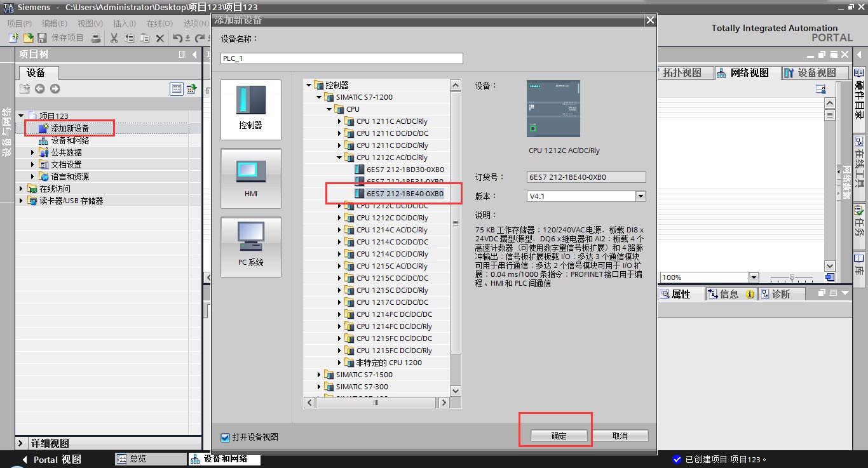The width and height of the screenshot is (868, 468).
Task: Select the HMI device category button
Action: point(251,178)
